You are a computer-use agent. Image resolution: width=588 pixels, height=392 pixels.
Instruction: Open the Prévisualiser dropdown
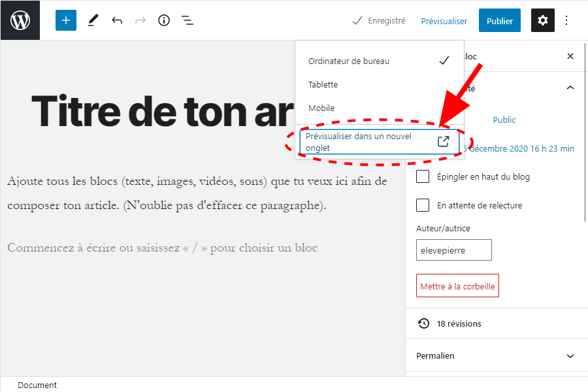(444, 21)
